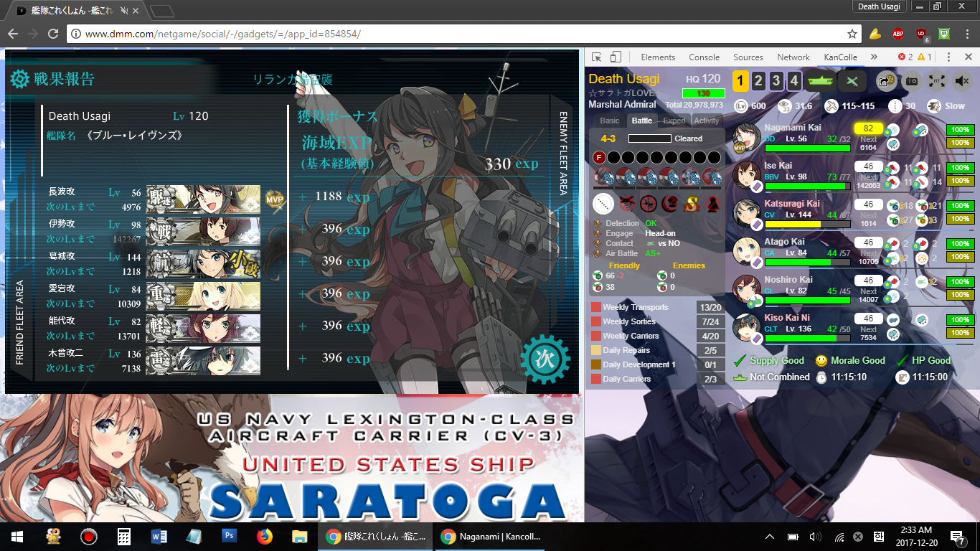Viewport: 980px width, 551px height.
Task: Take a screenshot with camera icon
Action: click(912, 81)
